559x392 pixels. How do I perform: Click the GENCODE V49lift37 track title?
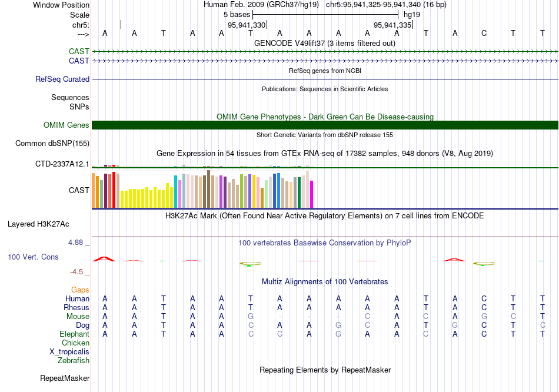click(324, 43)
